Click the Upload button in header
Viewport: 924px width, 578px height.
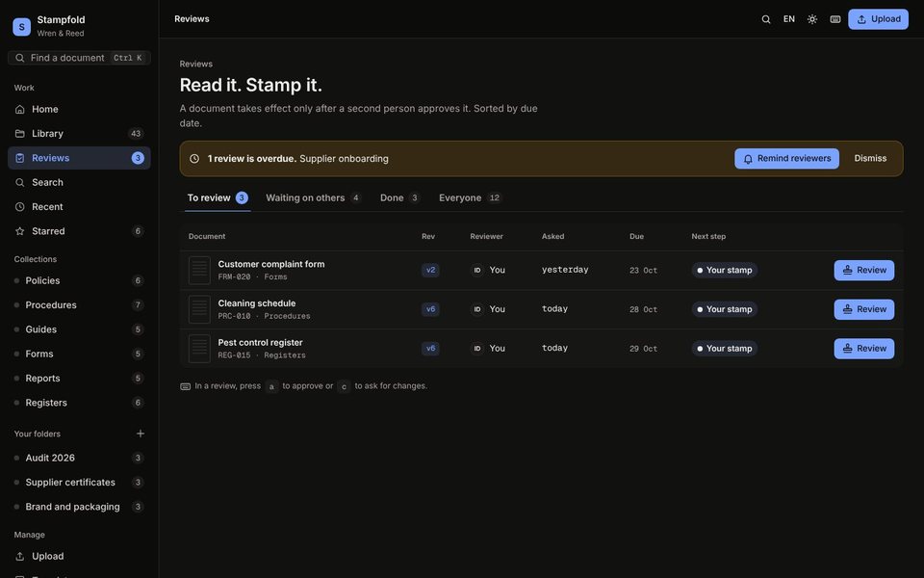[878, 19]
